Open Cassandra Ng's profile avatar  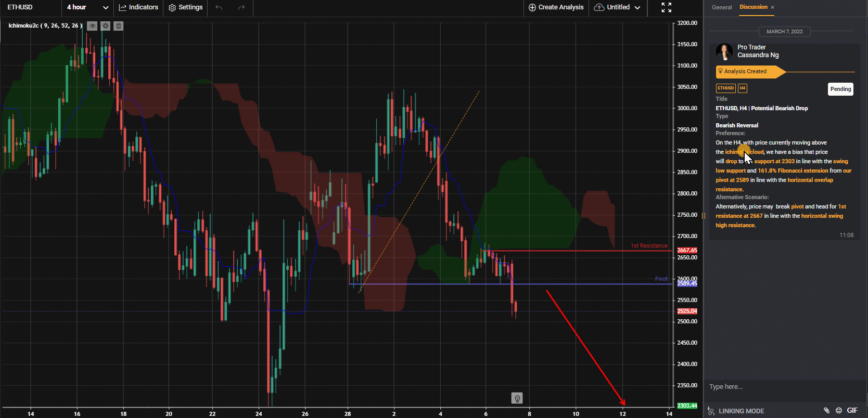pos(724,51)
